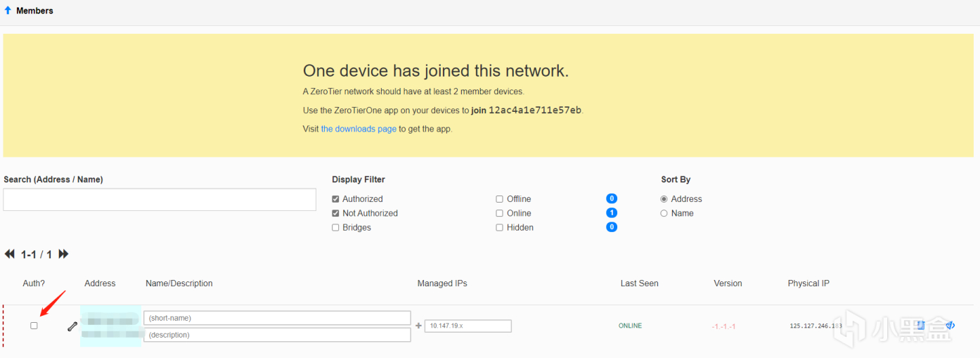The width and height of the screenshot is (980, 358).
Task: Click the plus icon to add managed IP
Action: coord(419,326)
